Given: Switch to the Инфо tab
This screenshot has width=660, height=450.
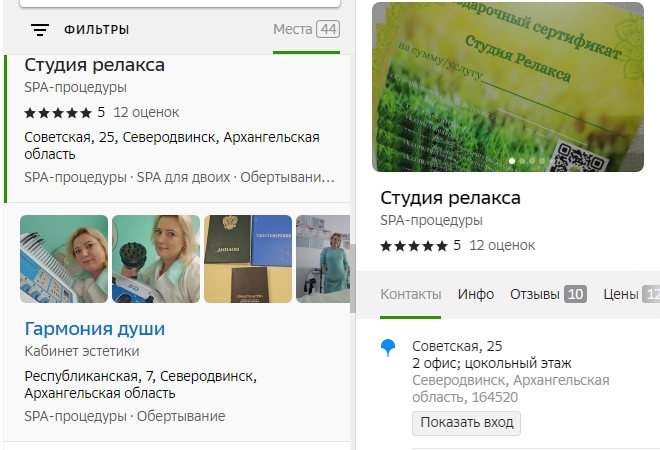Looking at the screenshot, I should [476, 294].
